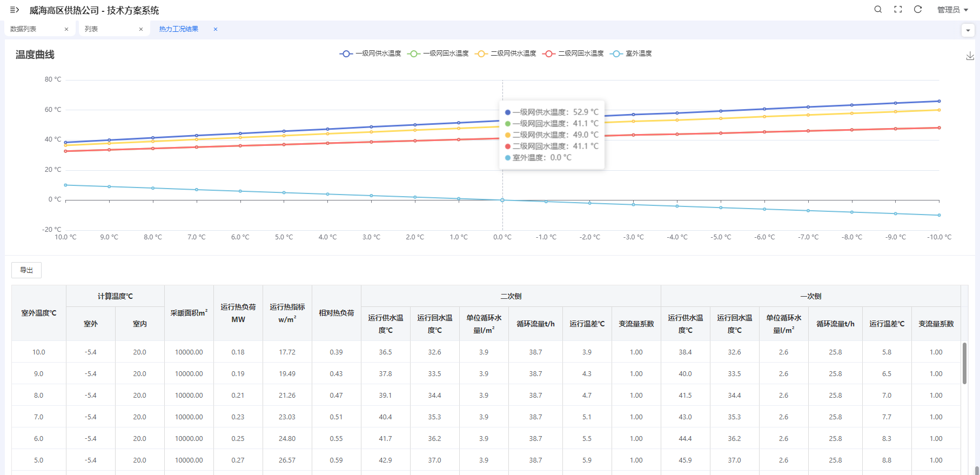980x475 pixels.
Task: Collapse the sidebar menu icon
Action: coord(15,10)
